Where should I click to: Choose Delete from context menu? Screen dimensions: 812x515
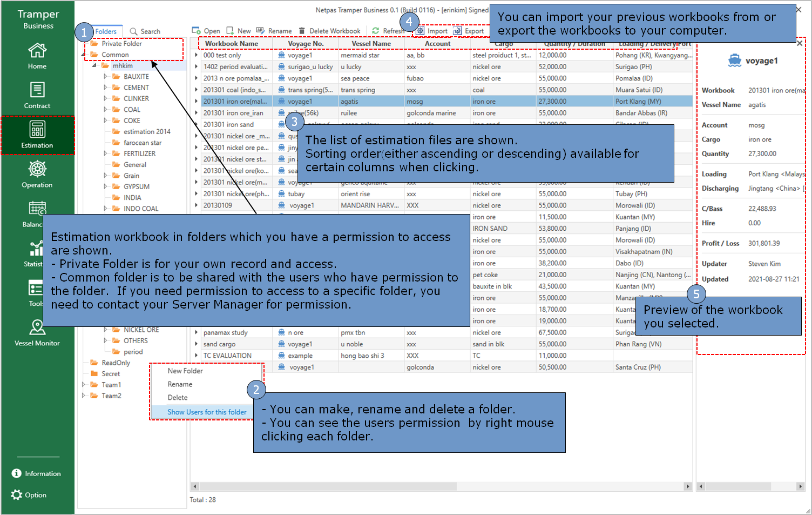pyautogui.click(x=178, y=397)
